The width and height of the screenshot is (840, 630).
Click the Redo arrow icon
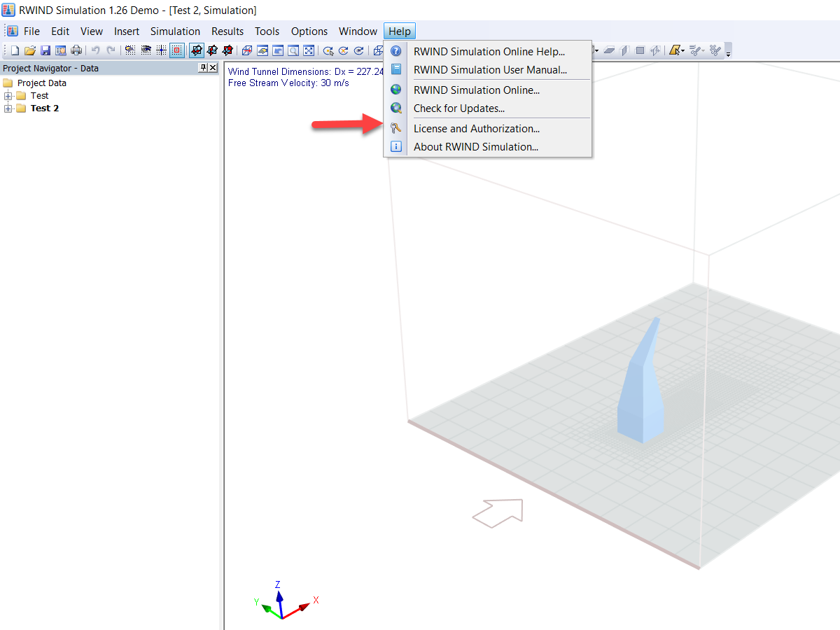(x=111, y=50)
